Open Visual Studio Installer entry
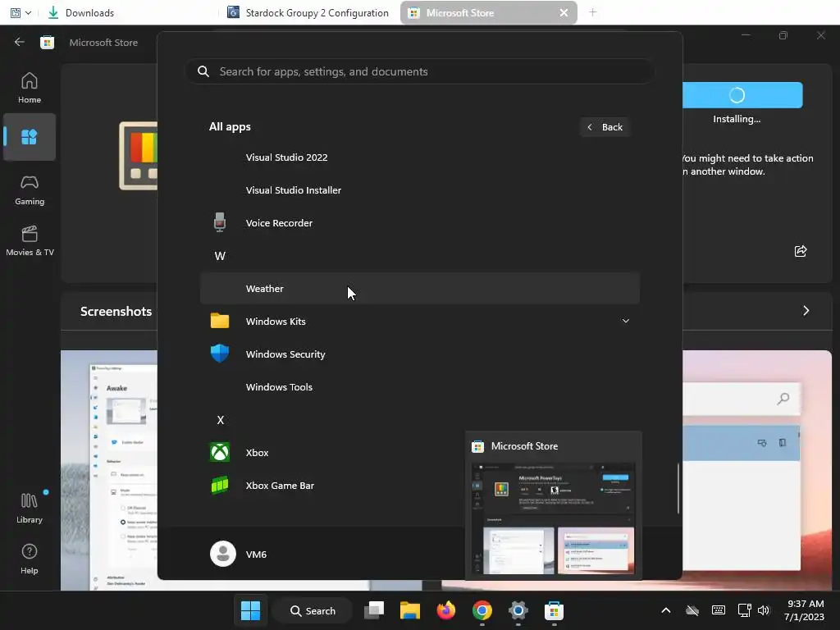This screenshot has height=630, width=840. [x=419, y=190]
